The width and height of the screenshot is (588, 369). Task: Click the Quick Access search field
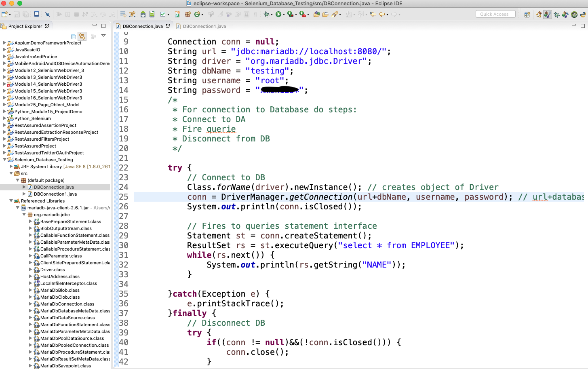pyautogui.click(x=495, y=14)
